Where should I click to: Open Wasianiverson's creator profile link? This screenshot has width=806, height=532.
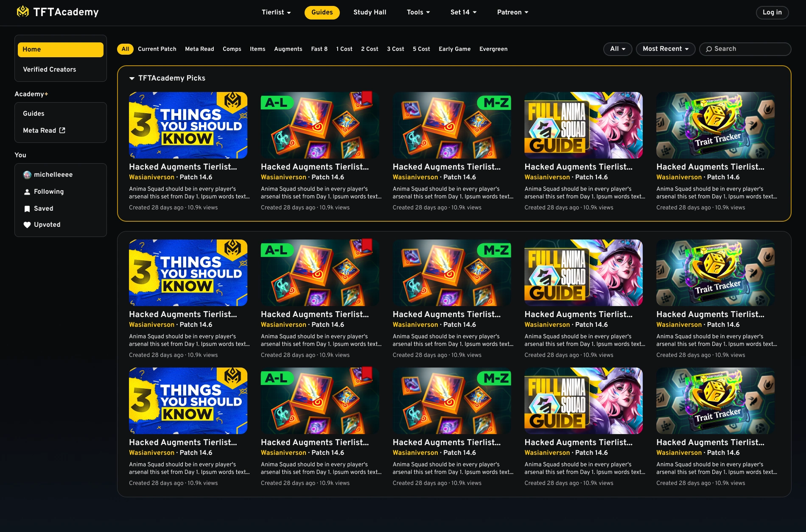coord(151,177)
